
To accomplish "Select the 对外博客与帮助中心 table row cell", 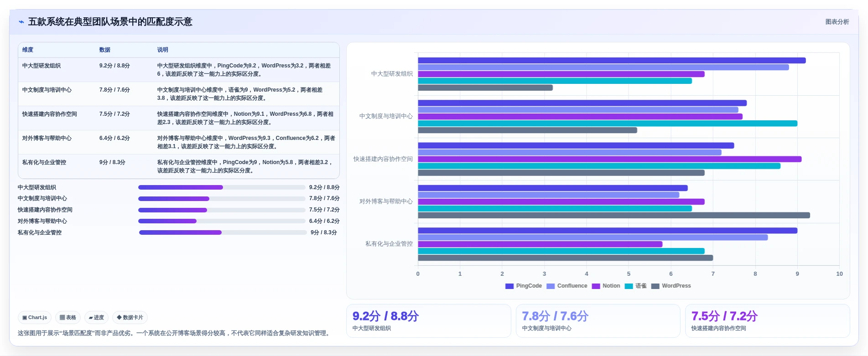I will [47, 138].
